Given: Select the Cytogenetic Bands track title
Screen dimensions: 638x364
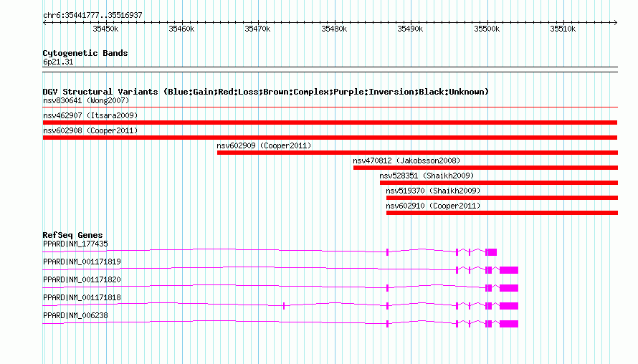Looking at the screenshot, I should coord(85,53).
